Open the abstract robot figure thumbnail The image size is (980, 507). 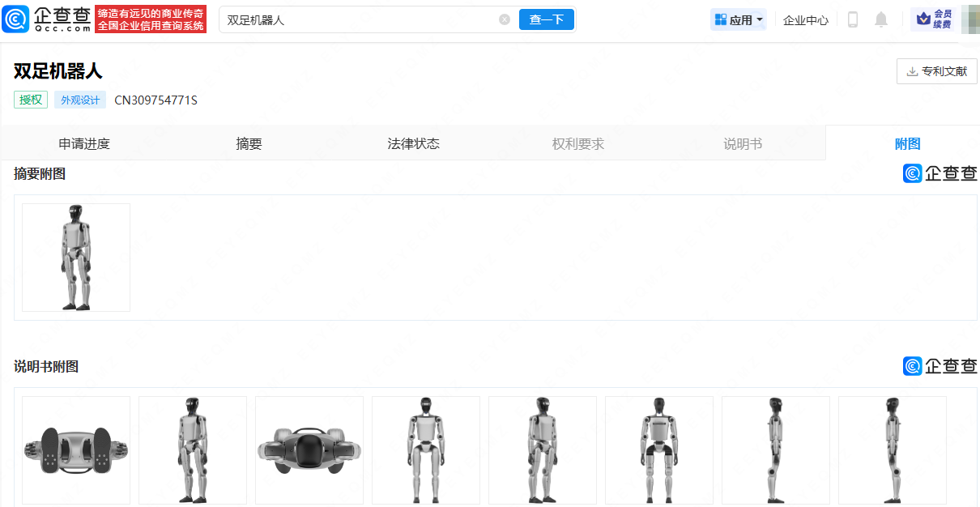(x=76, y=258)
